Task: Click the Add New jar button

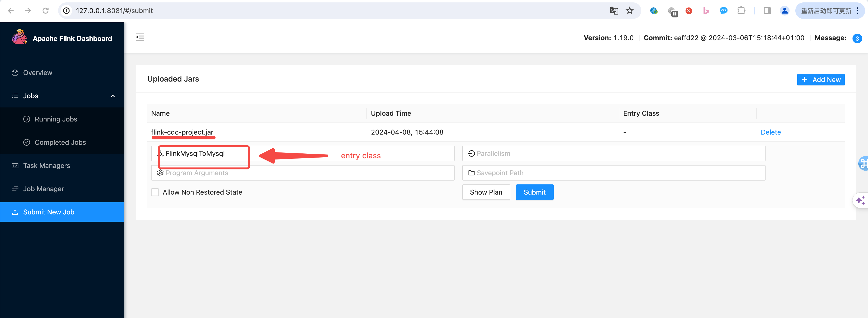Action: [821, 79]
